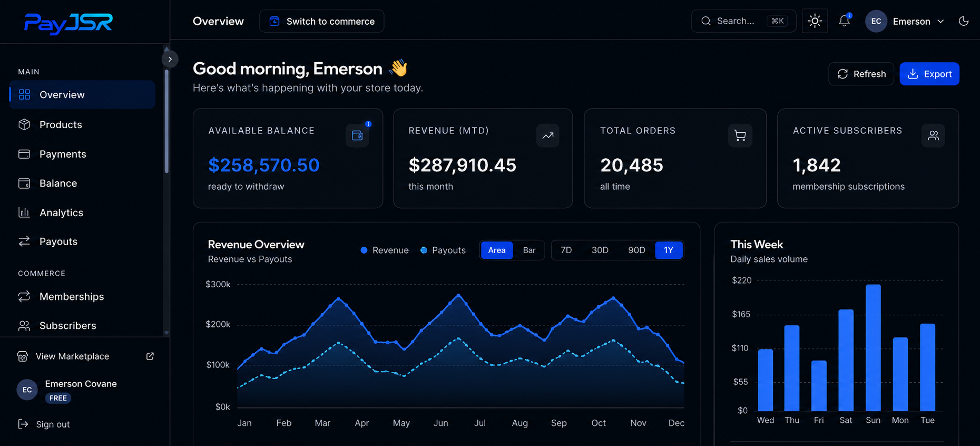
Task: Go to Payments page
Action: pos(82,154)
